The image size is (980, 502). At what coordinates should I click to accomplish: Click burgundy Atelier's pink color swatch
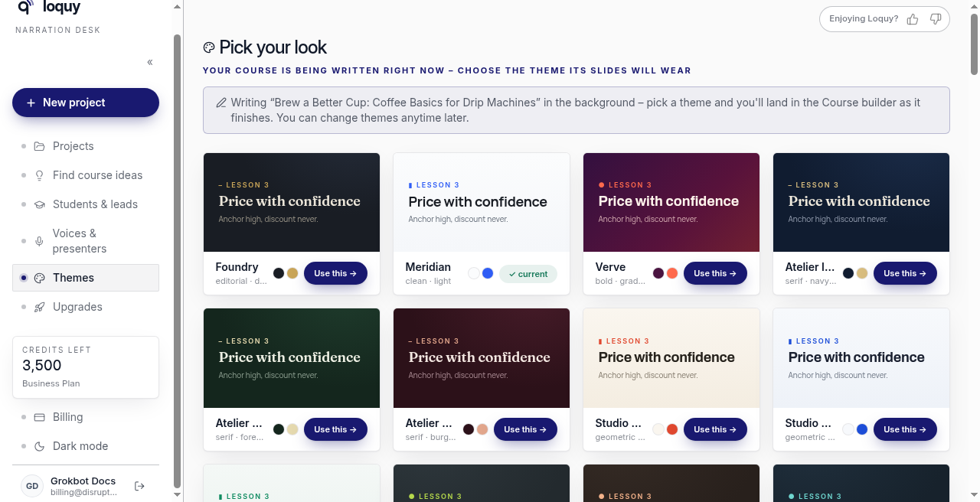[x=482, y=429]
